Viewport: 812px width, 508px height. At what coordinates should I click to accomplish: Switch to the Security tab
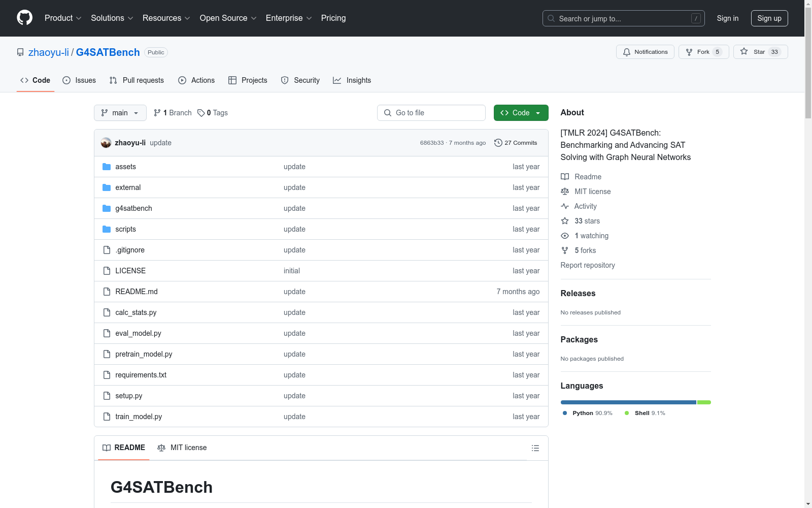(x=300, y=80)
